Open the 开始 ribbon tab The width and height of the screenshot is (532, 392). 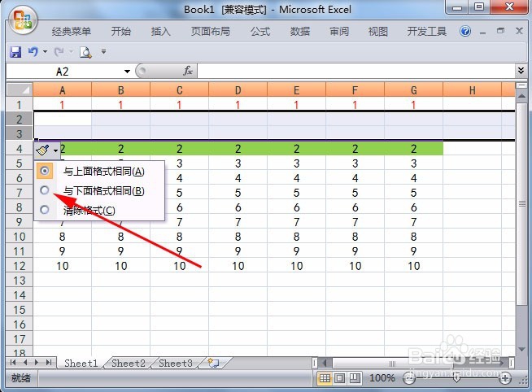121,32
